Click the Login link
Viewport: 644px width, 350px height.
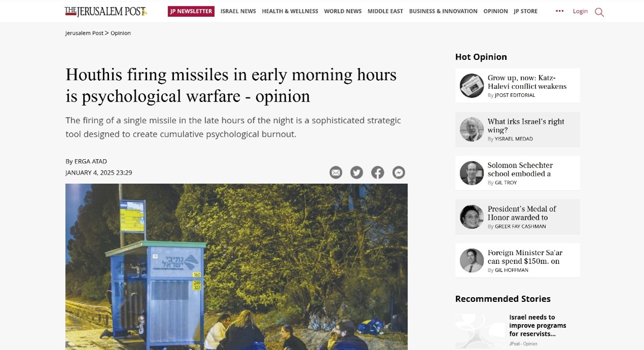click(580, 11)
